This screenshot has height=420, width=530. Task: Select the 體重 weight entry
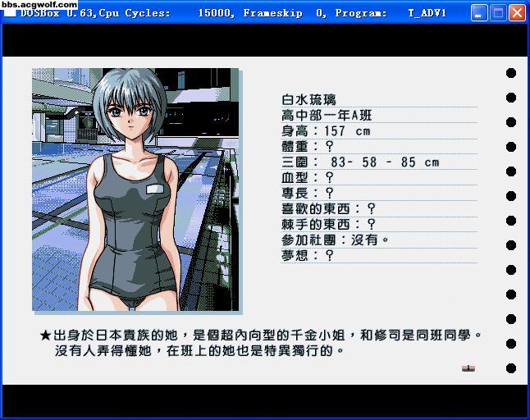coord(308,147)
